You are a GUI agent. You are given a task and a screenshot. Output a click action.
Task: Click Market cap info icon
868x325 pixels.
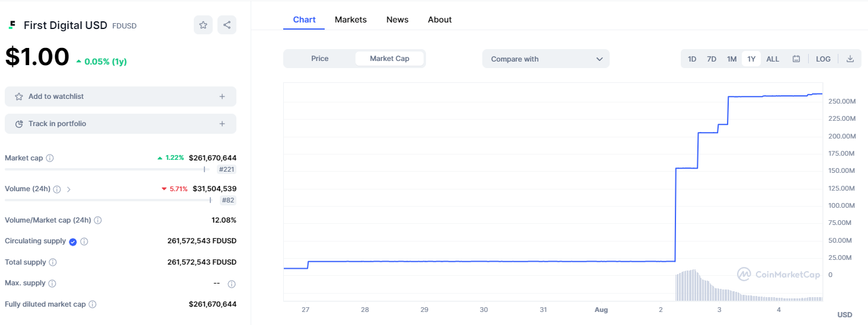click(50, 158)
